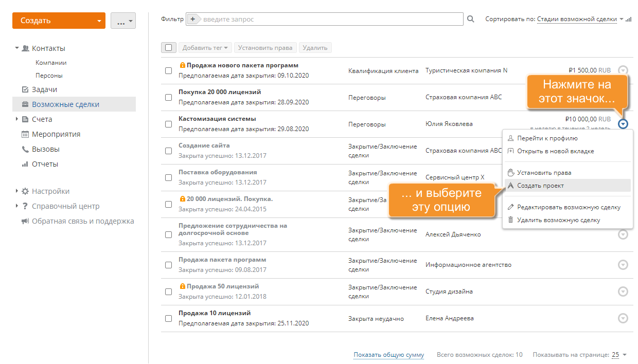Check the Продажа нового пакета программ checkbox
The height and width of the screenshot is (364, 638).
pyautogui.click(x=168, y=70)
